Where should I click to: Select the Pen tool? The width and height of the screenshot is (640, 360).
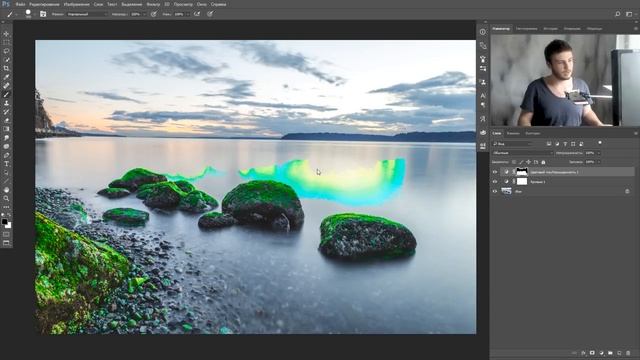coord(6,155)
